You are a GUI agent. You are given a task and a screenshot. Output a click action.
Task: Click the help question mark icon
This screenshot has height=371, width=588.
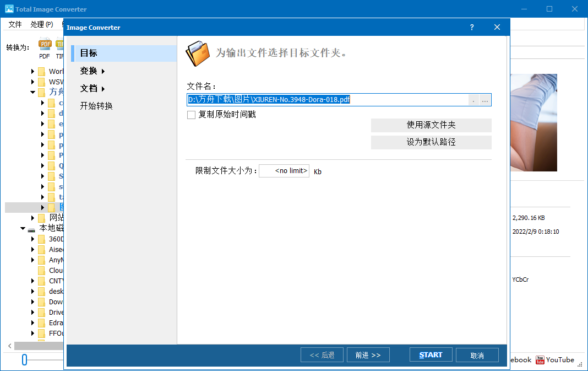click(472, 26)
